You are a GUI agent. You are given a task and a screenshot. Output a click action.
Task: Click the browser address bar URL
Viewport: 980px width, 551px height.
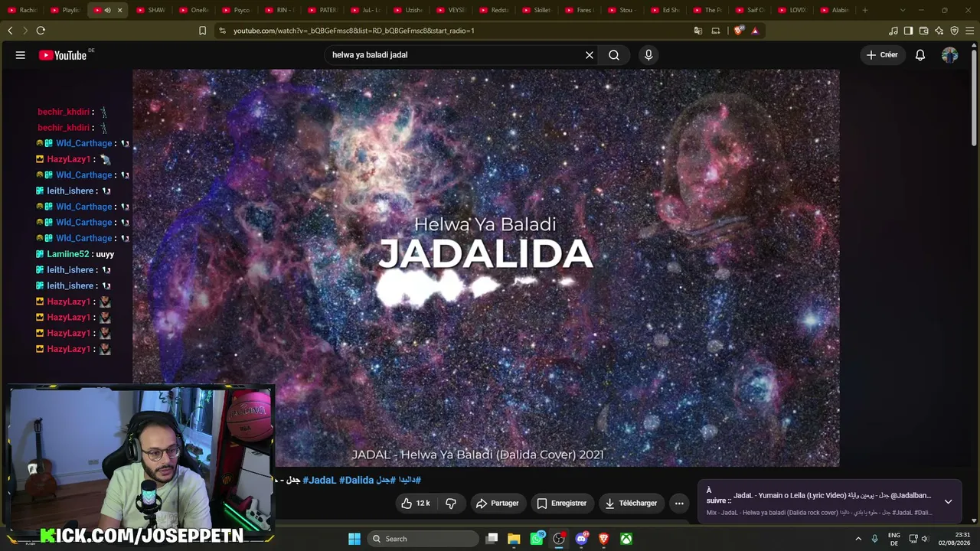[354, 31]
